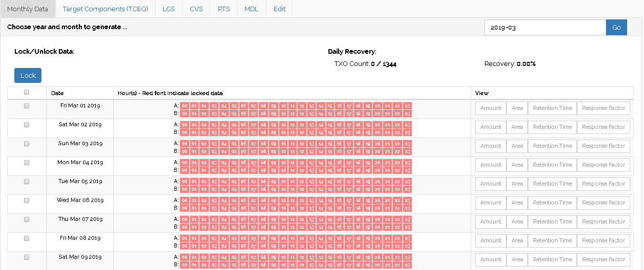This screenshot has width=644, height=270.
Task: Go to the MDL tab
Action: point(251,9)
